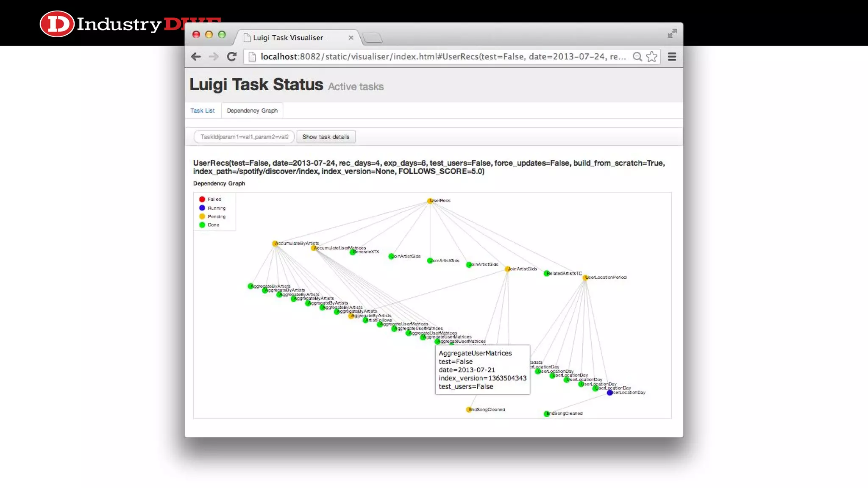Viewport: 868px width, 488px height.
Task: Switch to the Task List tab
Action: (x=202, y=111)
